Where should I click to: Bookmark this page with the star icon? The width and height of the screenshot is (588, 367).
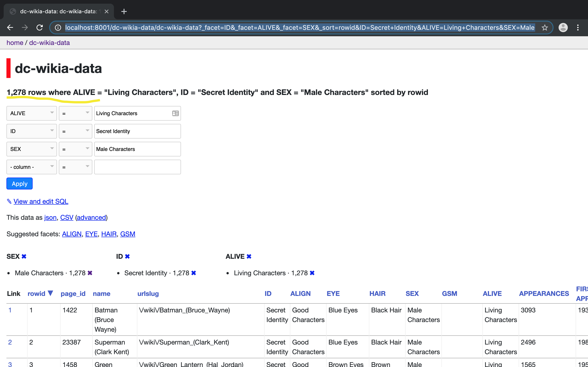[545, 28]
